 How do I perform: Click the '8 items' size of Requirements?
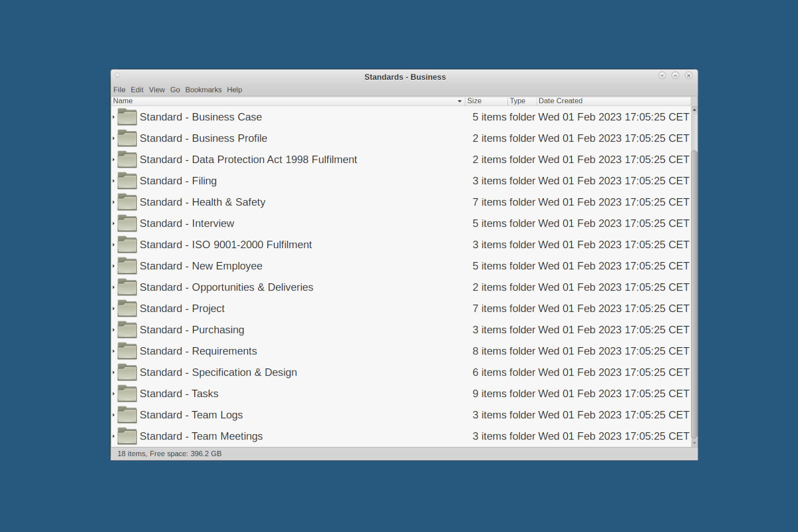pos(489,351)
